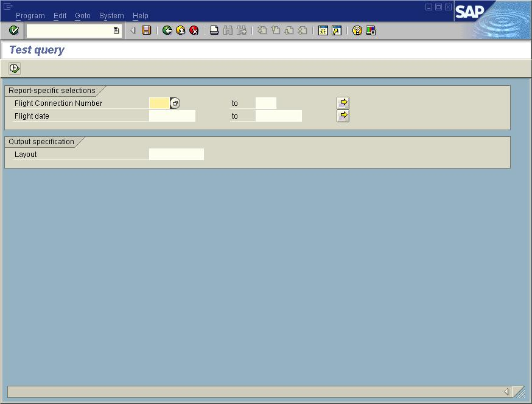
Task: Click the Create New Session icon
Action: [323, 30]
